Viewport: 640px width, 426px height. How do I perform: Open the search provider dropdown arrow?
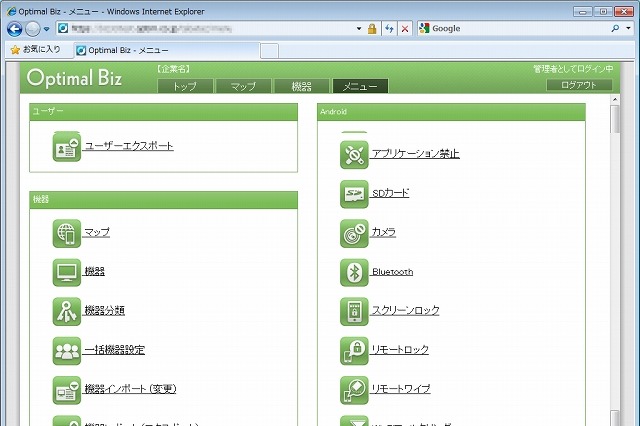628,28
